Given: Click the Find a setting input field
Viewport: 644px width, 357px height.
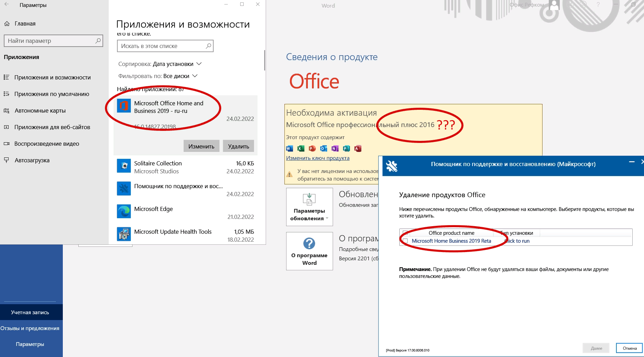Looking at the screenshot, I should coord(53,41).
